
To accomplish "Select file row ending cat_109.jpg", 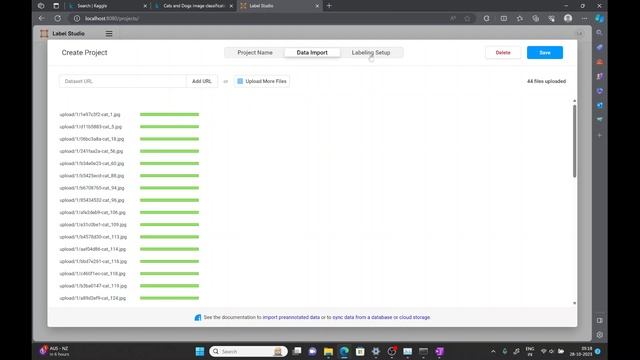I will 93,225.
